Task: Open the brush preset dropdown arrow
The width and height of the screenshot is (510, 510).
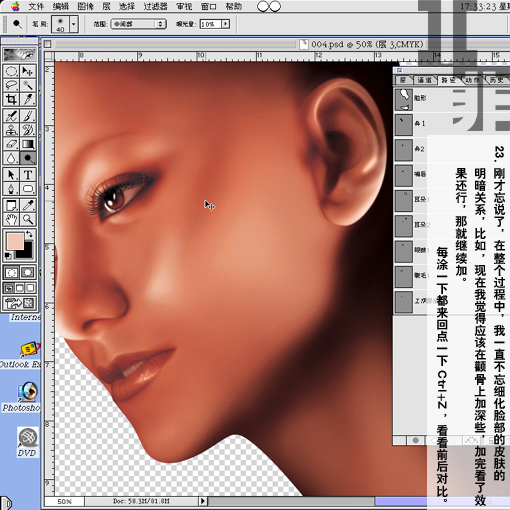Action: 74,24
